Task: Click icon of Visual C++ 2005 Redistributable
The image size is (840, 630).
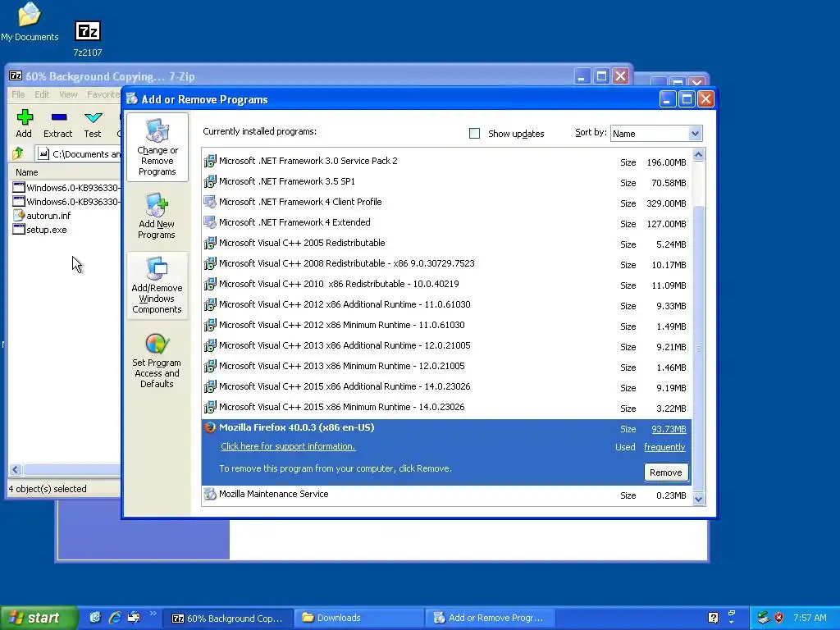Action: tap(210, 243)
